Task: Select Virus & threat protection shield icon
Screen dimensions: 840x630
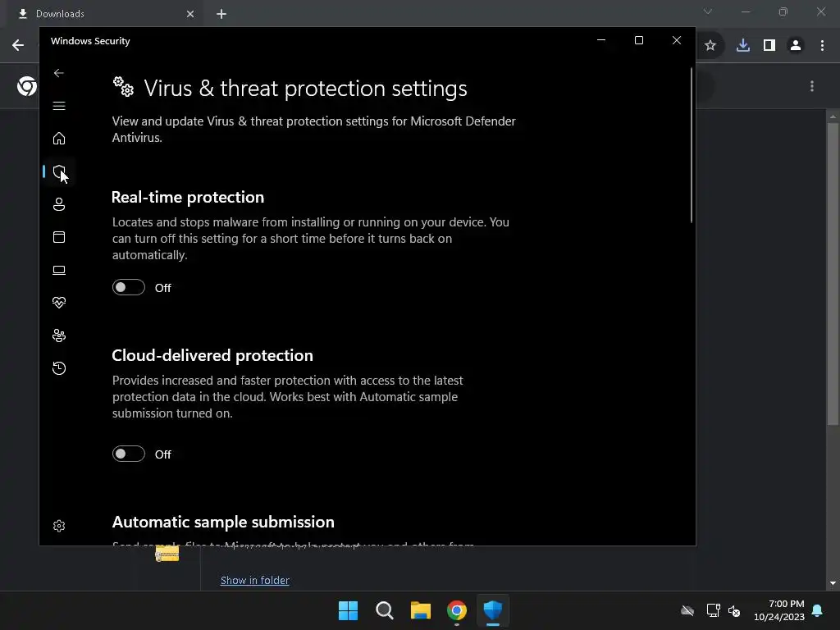Action: 59,171
